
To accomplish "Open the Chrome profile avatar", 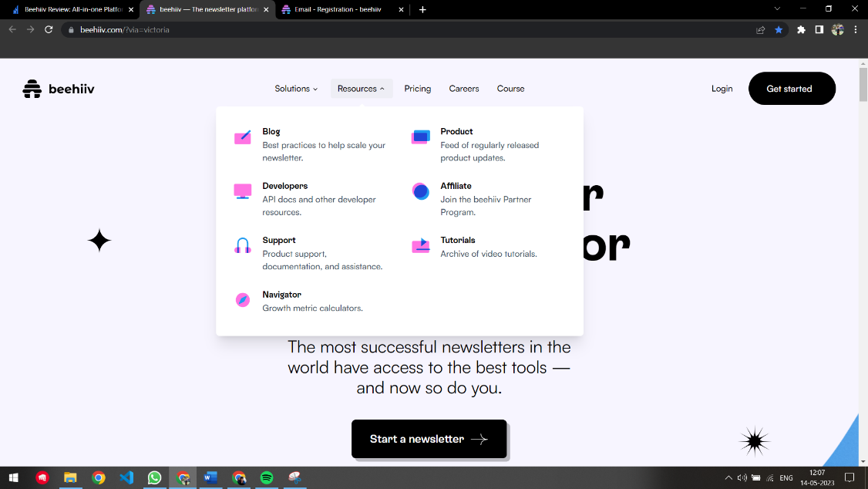I will click(x=838, y=30).
